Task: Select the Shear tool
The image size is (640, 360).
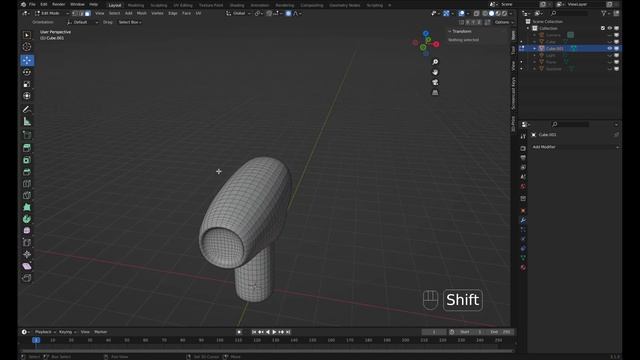Action: click(x=27, y=267)
